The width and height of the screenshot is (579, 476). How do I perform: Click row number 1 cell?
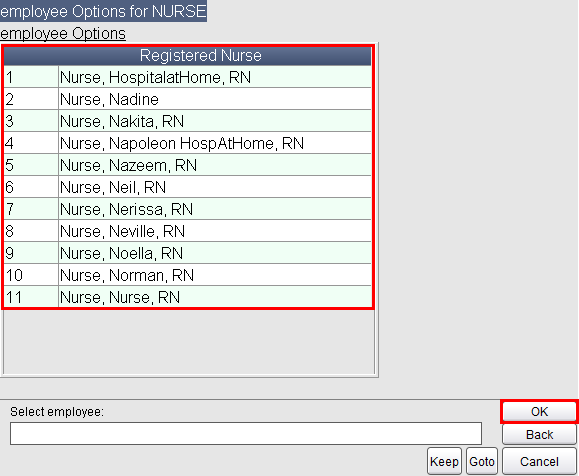[x=31, y=77]
